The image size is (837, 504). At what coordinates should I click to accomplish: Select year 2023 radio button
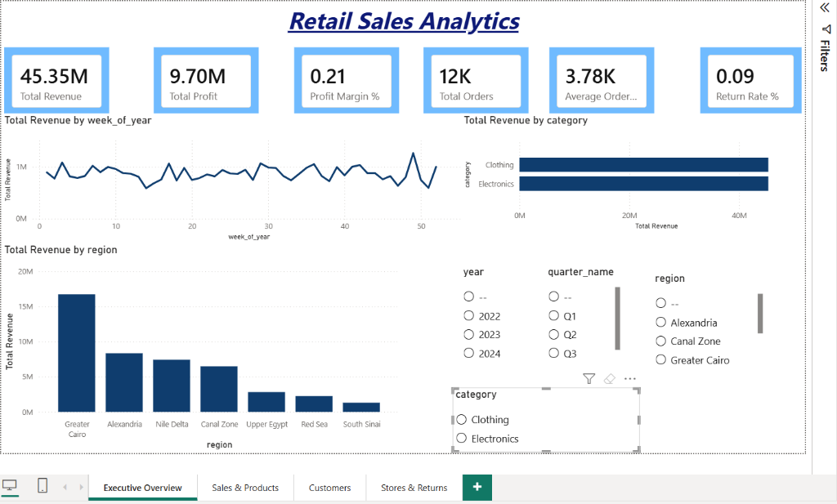pyautogui.click(x=468, y=334)
